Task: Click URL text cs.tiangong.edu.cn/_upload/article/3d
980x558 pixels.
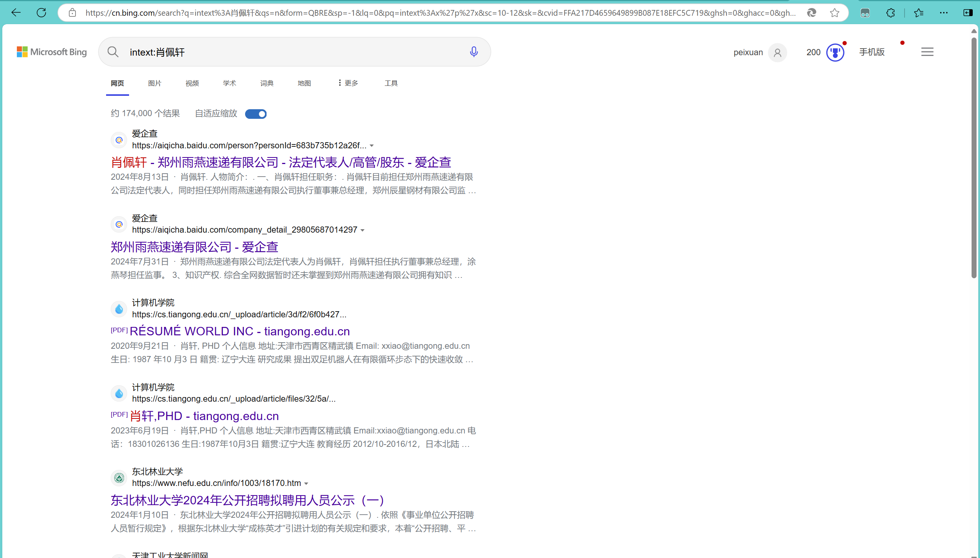Action: point(239,315)
